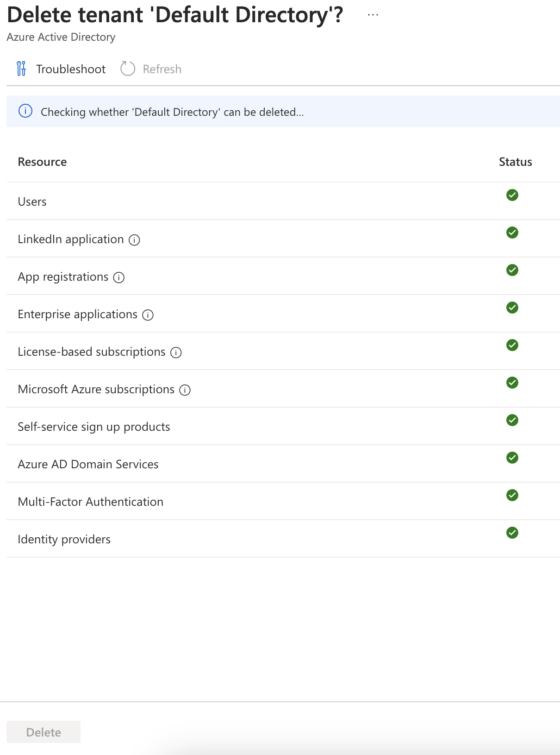This screenshot has width=560, height=755.
Task: Click the Refresh toolbar label
Action: tap(162, 69)
